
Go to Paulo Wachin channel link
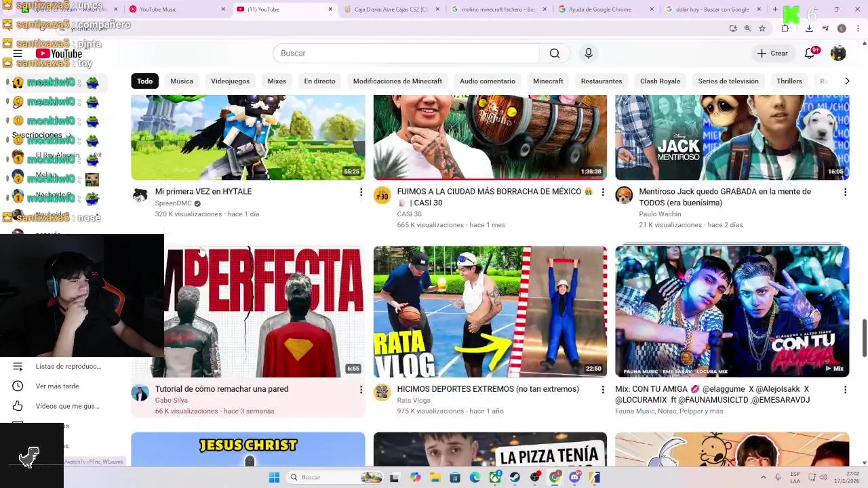coord(660,214)
